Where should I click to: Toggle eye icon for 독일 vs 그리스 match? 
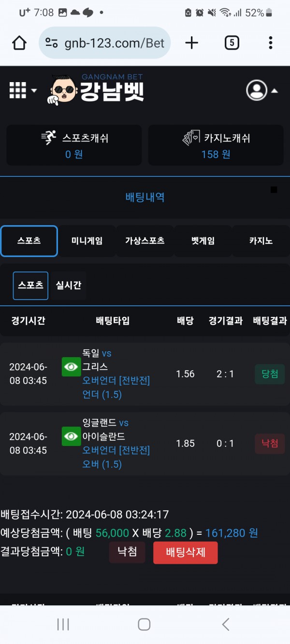click(x=72, y=367)
